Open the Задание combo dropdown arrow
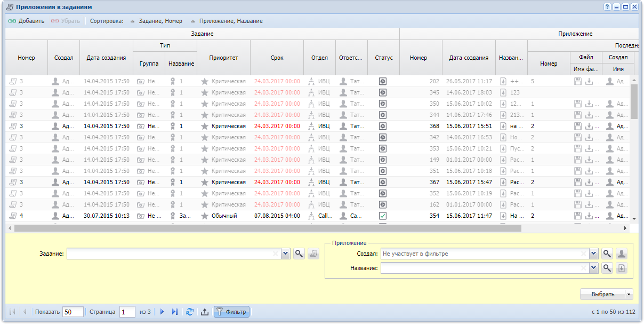The height and width of the screenshot is (324, 644). point(285,254)
